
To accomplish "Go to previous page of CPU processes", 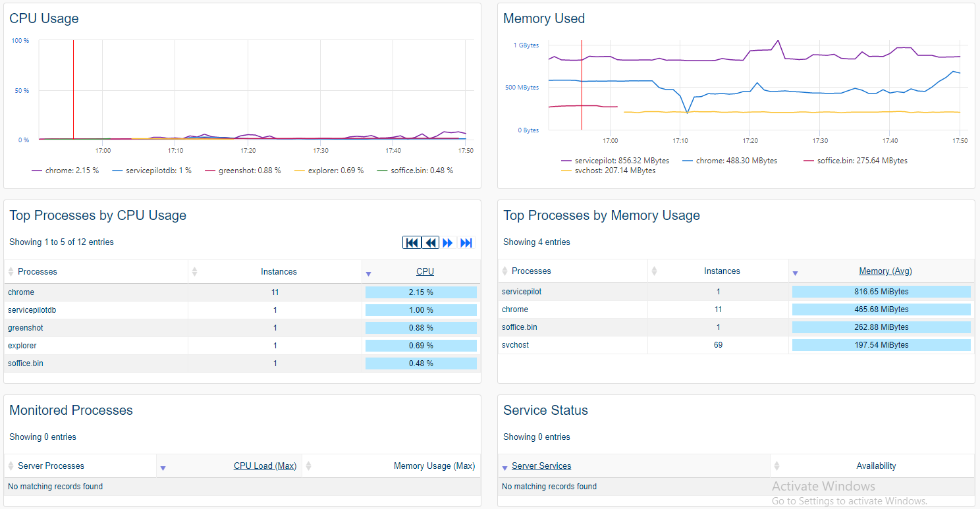I will tap(431, 243).
